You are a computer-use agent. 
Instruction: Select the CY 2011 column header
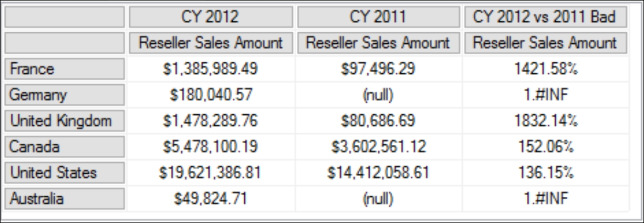pyautogui.click(x=379, y=17)
